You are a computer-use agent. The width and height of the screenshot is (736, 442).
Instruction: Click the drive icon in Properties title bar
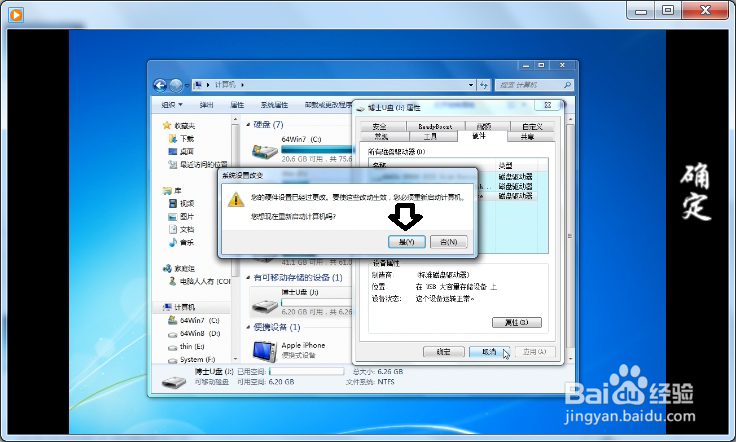(360, 108)
